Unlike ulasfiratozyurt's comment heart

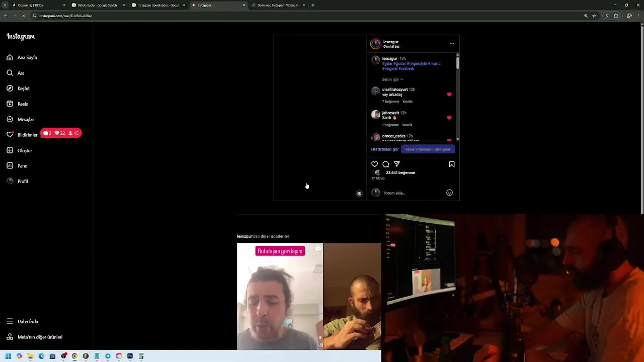[x=449, y=95]
